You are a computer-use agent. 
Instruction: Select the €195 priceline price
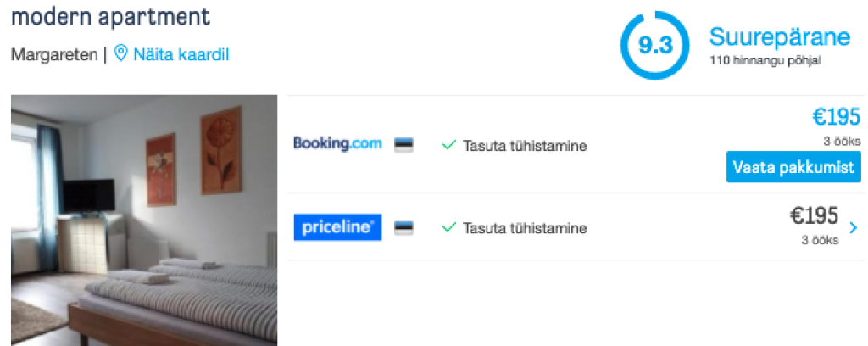tap(814, 215)
